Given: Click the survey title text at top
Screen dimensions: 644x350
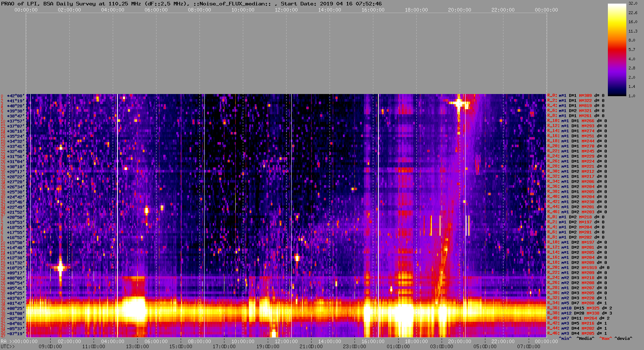Looking at the screenshot, I should (x=191, y=4).
